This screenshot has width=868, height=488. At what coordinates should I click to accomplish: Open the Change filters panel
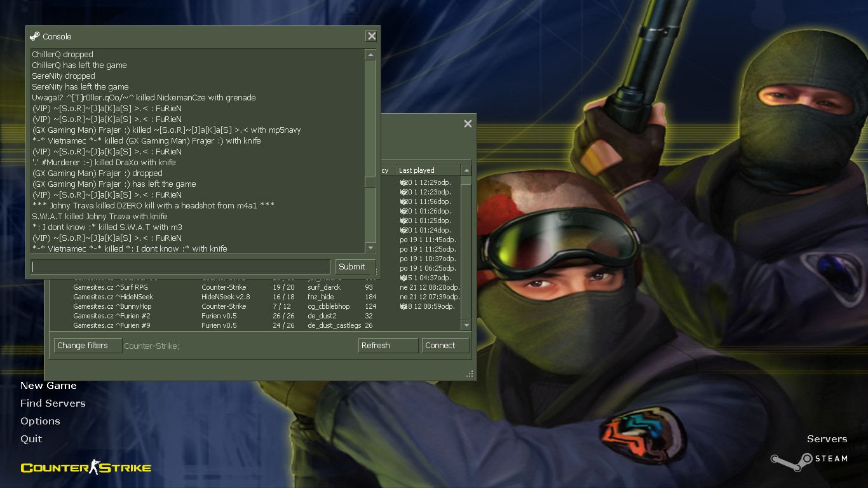(x=87, y=346)
